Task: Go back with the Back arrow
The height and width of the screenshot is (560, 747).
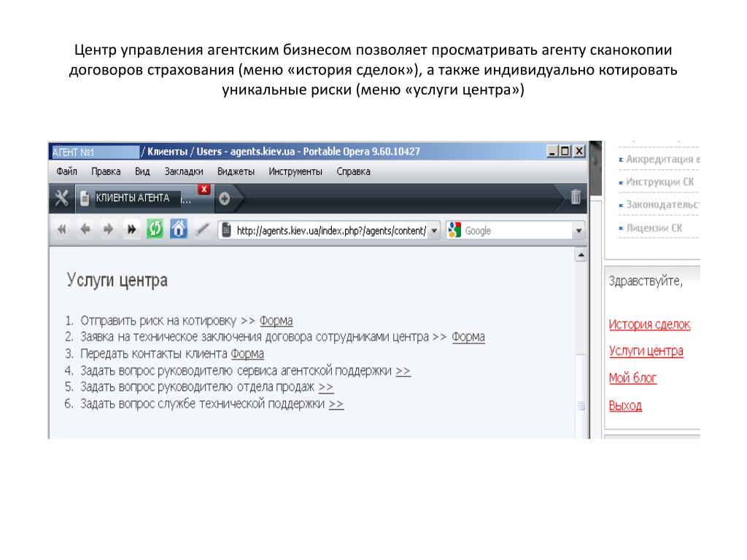Action: point(85,230)
